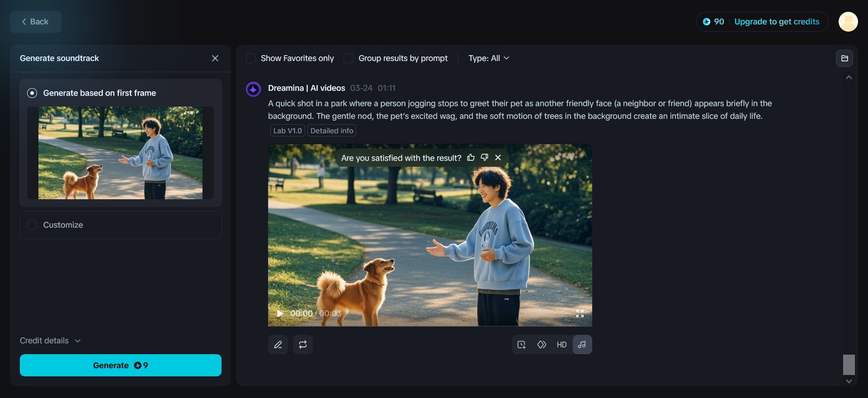This screenshot has height=398, width=868.
Task: Click the 01:11 timestamp
Action: point(387,88)
